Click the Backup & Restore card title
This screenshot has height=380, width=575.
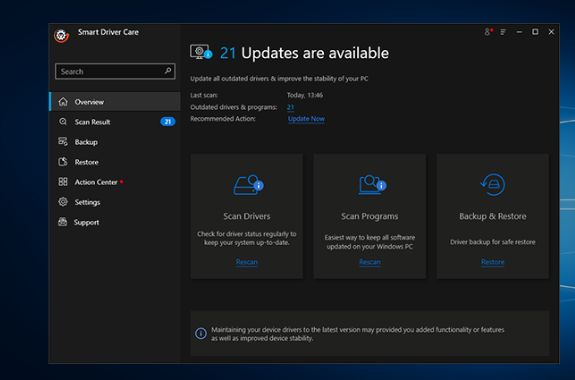[492, 216]
